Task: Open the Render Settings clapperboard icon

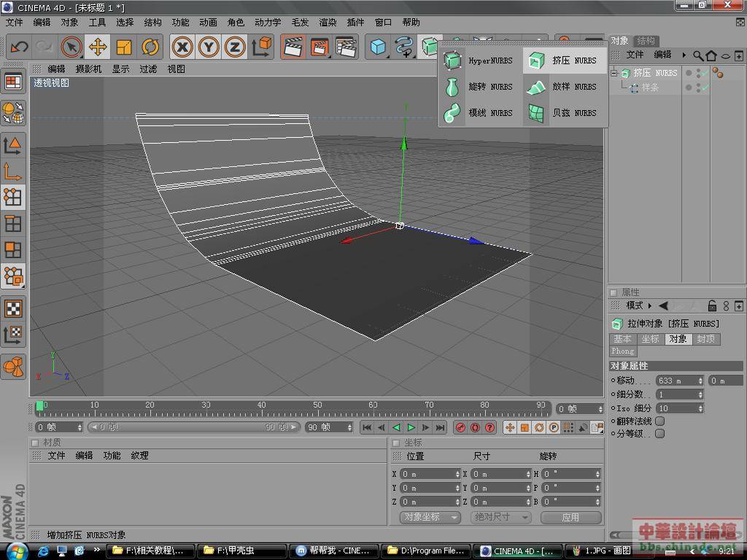Action: [347, 47]
